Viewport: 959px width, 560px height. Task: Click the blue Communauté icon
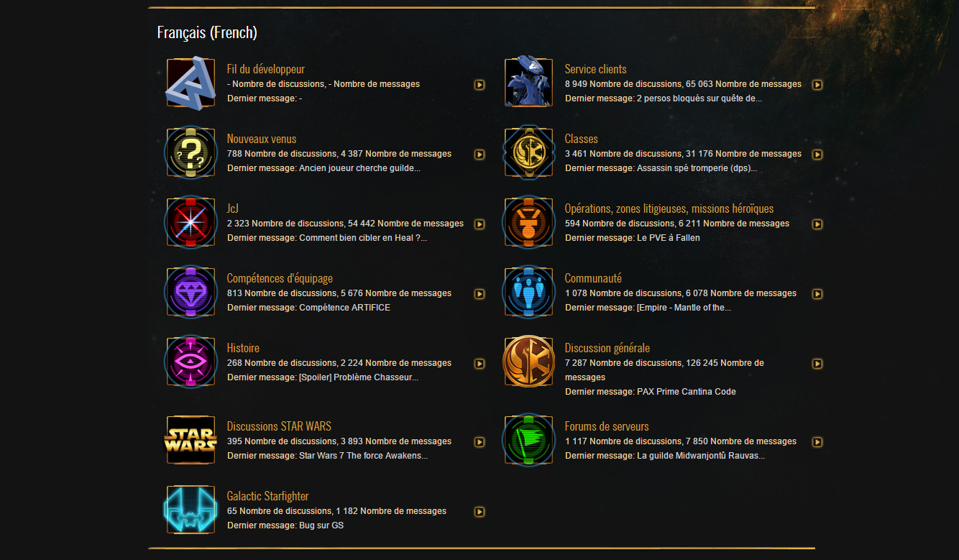pyautogui.click(x=528, y=291)
